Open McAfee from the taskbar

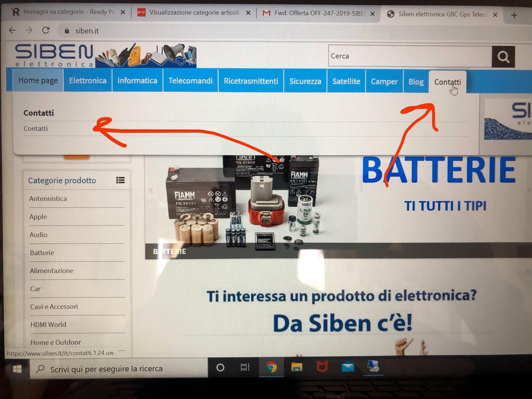322,367
